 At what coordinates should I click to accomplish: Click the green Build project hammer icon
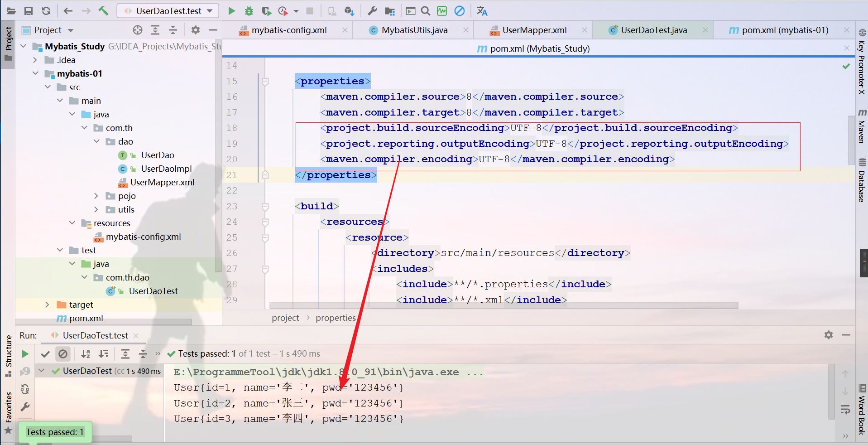click(103, 11)
